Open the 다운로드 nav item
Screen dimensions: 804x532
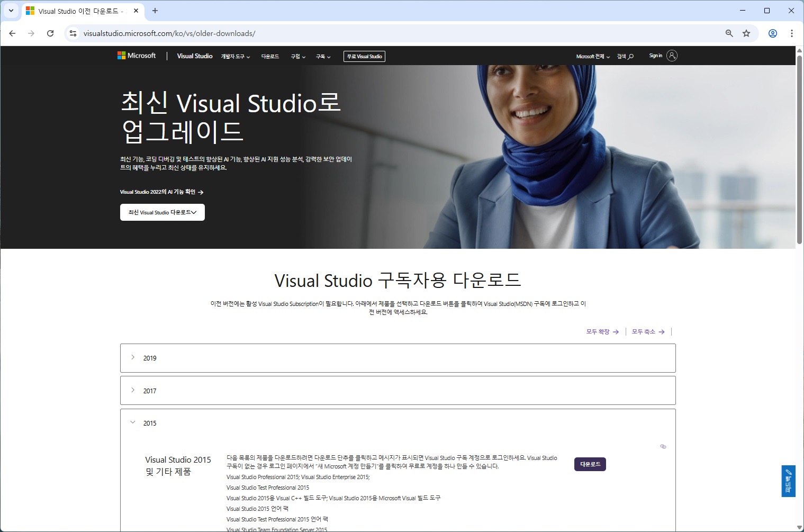point(270,57)
